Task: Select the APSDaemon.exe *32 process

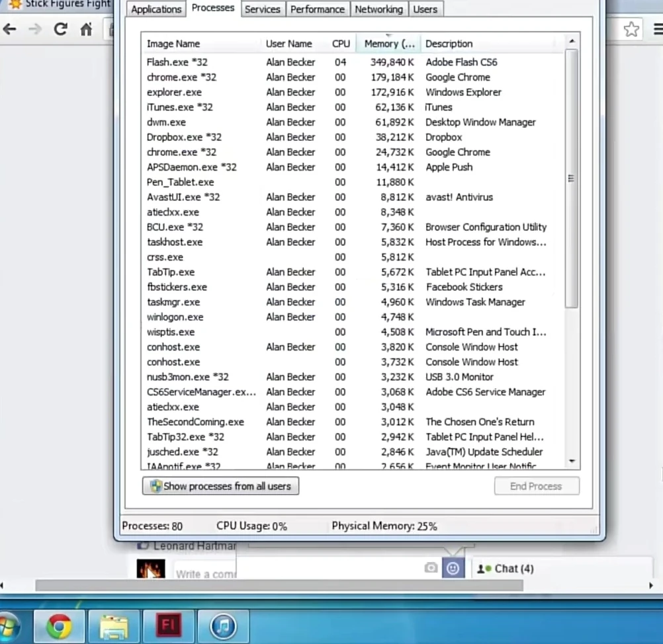Action: (x=353, y=167)
